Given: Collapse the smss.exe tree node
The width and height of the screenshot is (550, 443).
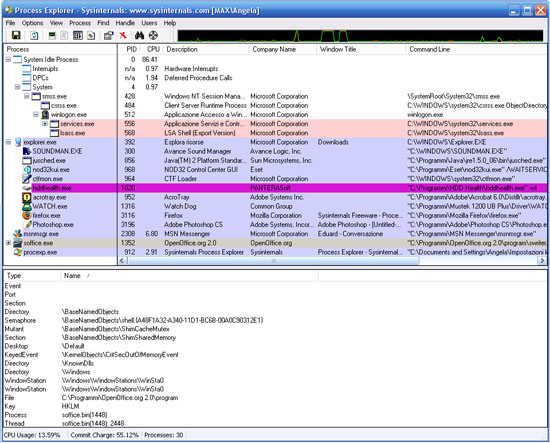Looking at the screenshot, I should (27, 96).
